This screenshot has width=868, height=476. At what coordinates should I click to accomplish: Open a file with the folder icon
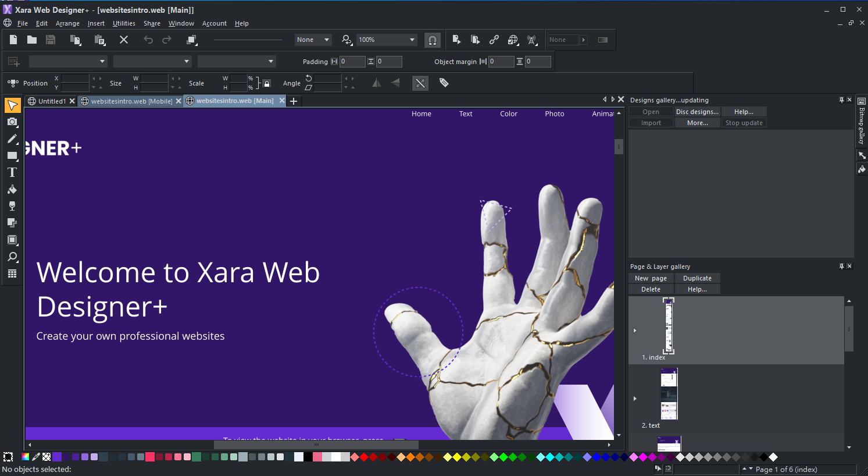pyautogui.click(x=32, y=40)
